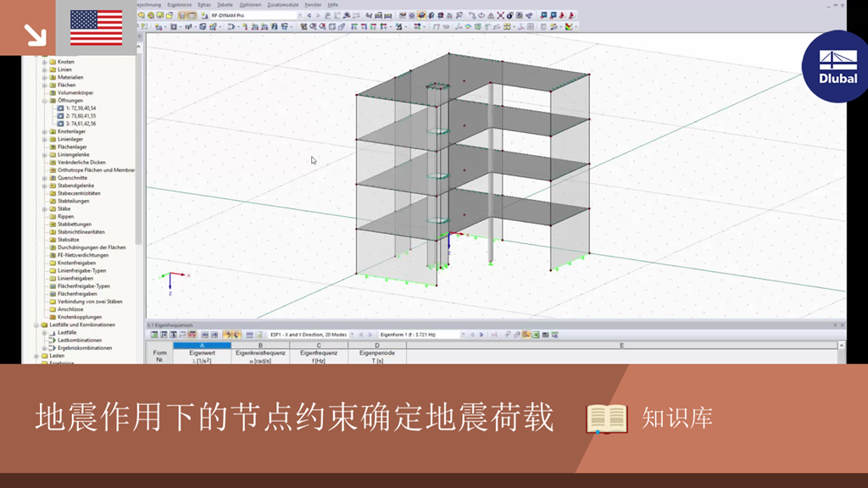Click previous-module arrow right of RF-DYNAM Pro
Image resolution: width=868 pixels, height=488 pixels.
pyautogui.click(x=309, y=15)
